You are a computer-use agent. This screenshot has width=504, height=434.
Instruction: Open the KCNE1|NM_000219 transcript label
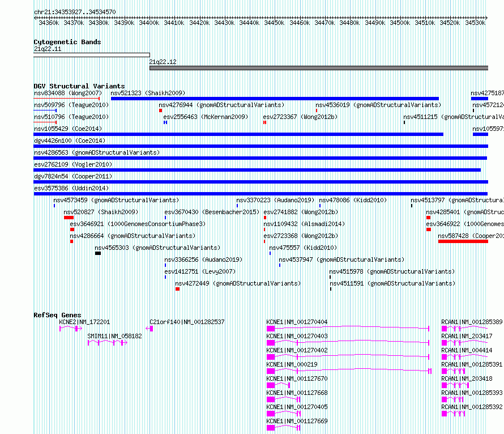click(x=292, y=364)
